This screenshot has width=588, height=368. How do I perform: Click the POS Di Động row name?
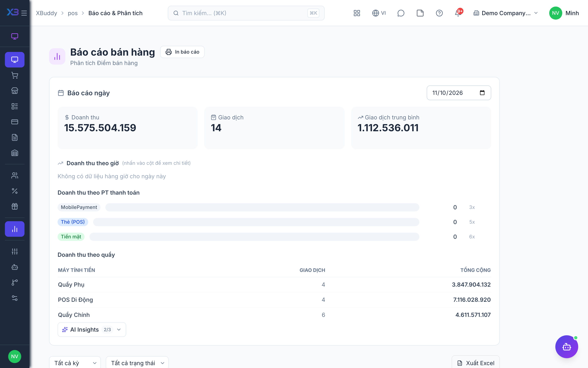click(x=75, y=300)
